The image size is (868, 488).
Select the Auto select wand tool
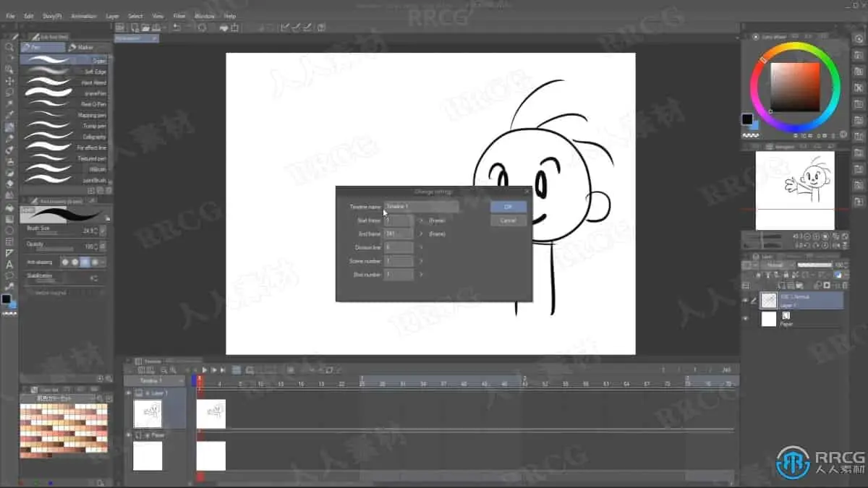(9, 103)
